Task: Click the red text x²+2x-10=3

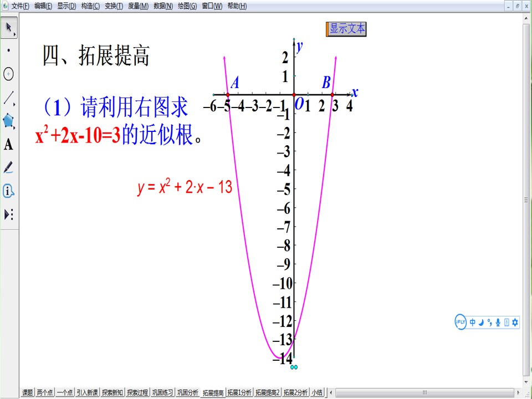Action: pos(78,135)
